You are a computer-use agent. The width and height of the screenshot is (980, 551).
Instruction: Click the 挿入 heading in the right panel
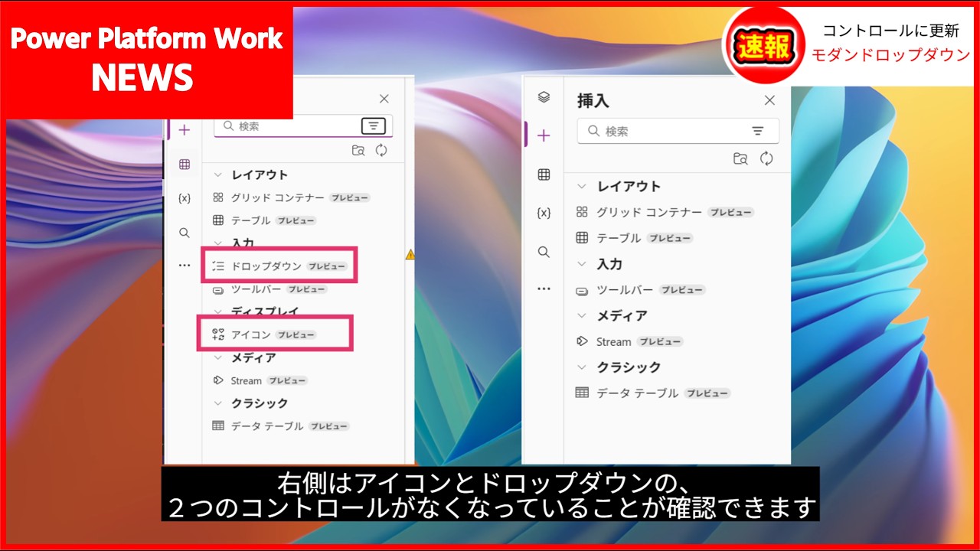(x=593, y=101)
